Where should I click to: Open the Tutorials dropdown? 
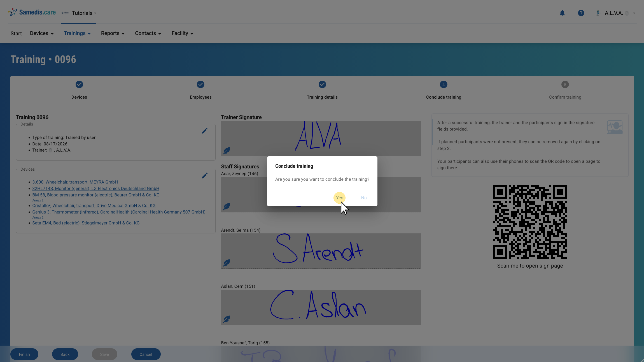click(x=84, y=13)
